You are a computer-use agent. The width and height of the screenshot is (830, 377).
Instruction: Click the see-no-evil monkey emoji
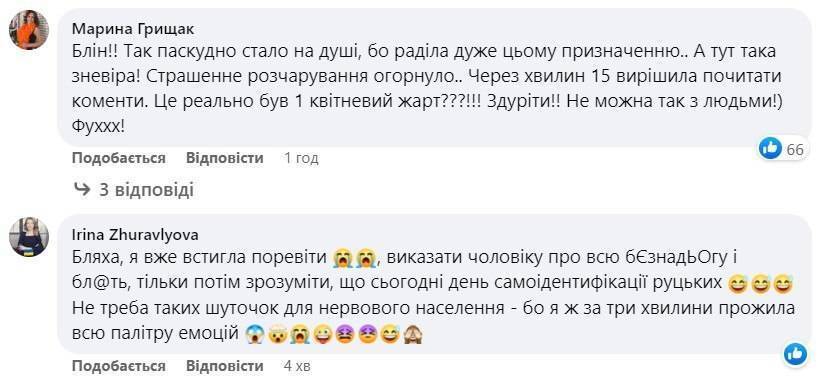(413, 335)
